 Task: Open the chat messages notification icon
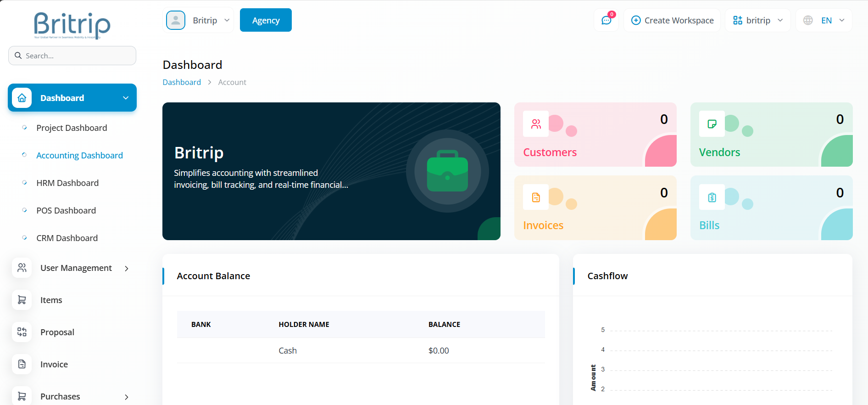tap(606, 21)
